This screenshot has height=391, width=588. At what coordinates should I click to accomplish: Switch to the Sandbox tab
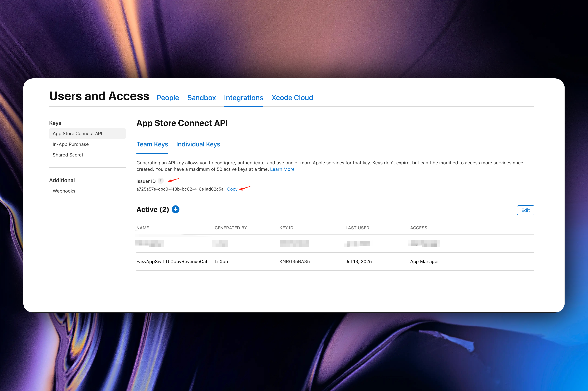201,98
